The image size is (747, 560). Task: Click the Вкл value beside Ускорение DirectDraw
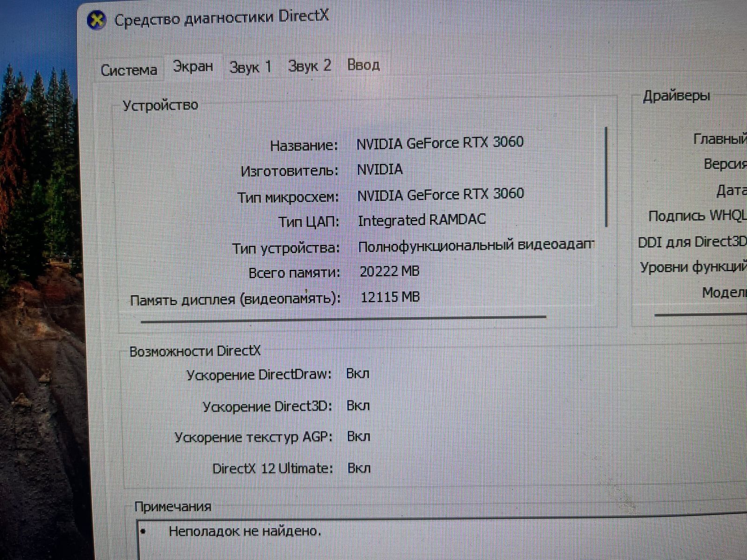click(x=358, y=374)
